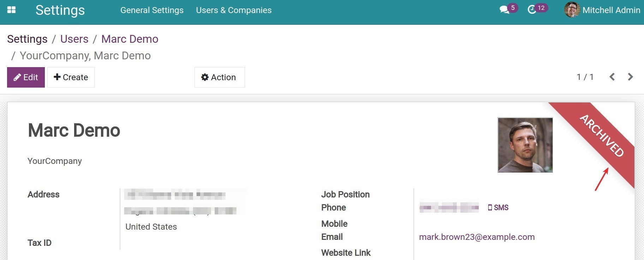
Task: Open the General Settings menu
Action: (152, 10)
